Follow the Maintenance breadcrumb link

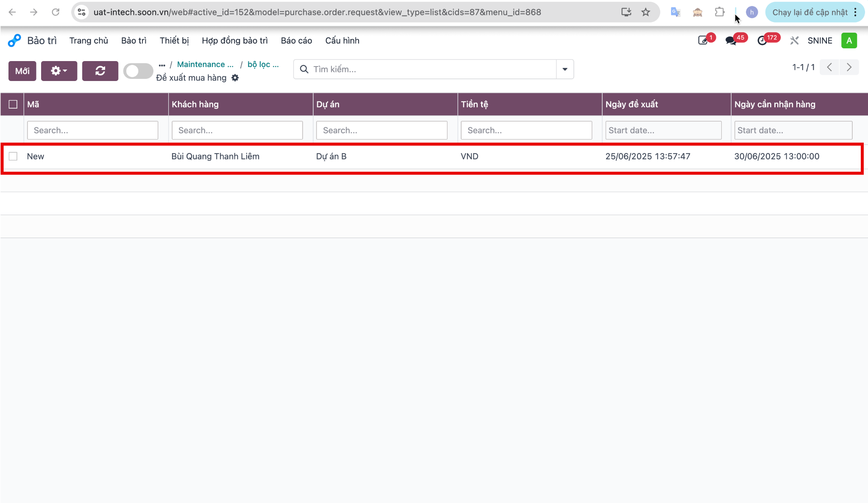pyautogui.click(x=205, y=64)
